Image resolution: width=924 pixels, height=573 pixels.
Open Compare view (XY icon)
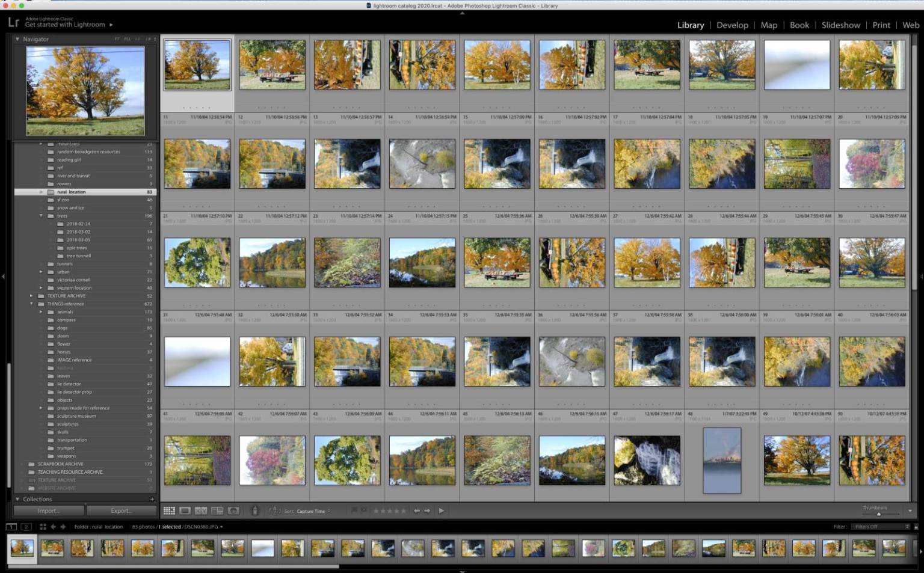pos(201,510)
